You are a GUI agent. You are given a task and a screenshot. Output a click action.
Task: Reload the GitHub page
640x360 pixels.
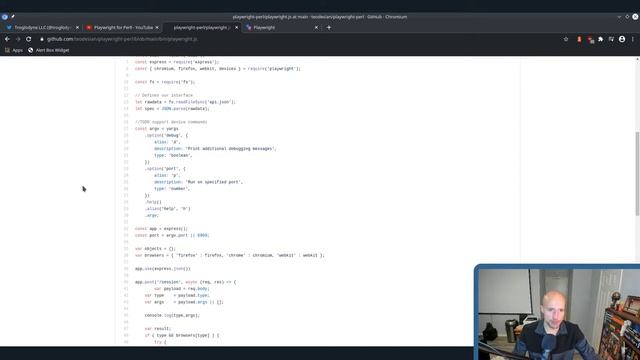[x=29, y=39]
